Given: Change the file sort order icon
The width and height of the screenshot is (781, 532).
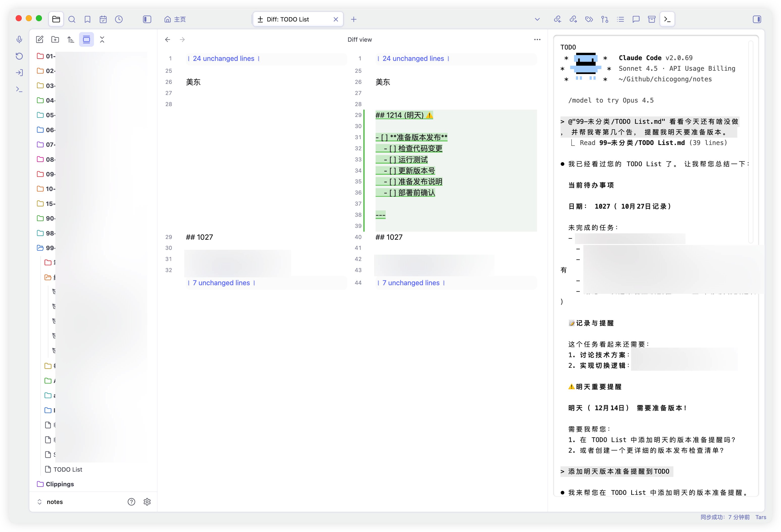Looking at the screenshot, I should coord(70,40).
